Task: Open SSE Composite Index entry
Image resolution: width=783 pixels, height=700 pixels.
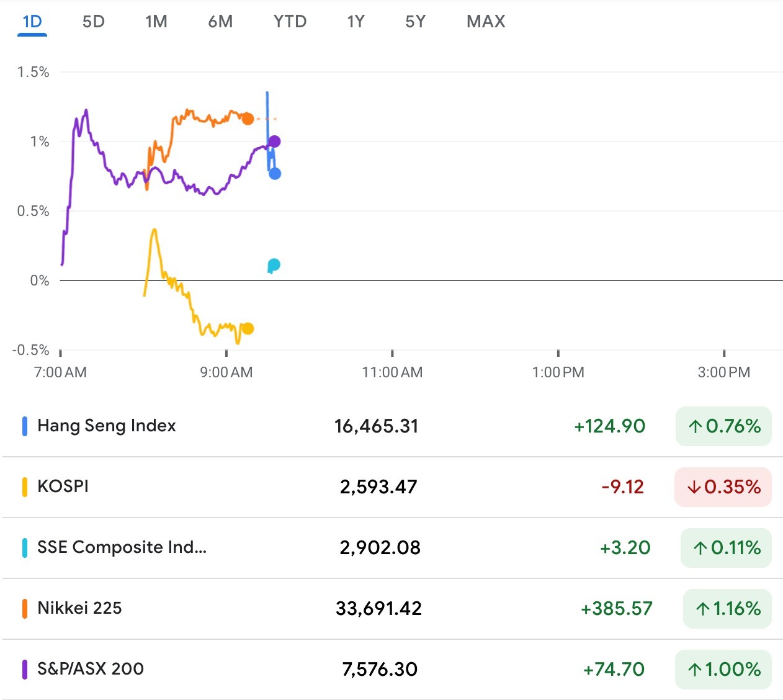Action: coord(122,547)
